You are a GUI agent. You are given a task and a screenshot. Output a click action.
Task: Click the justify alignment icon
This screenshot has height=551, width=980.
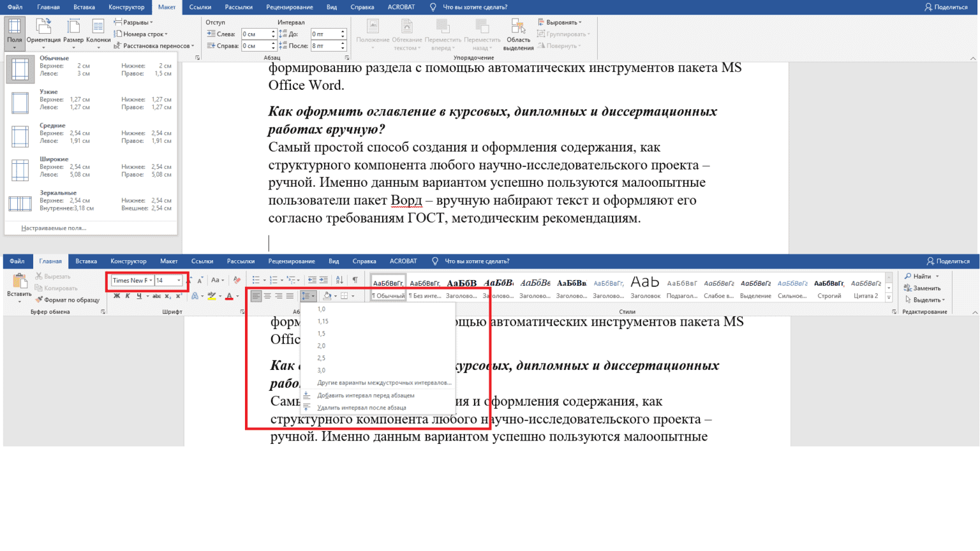[290, 296]
